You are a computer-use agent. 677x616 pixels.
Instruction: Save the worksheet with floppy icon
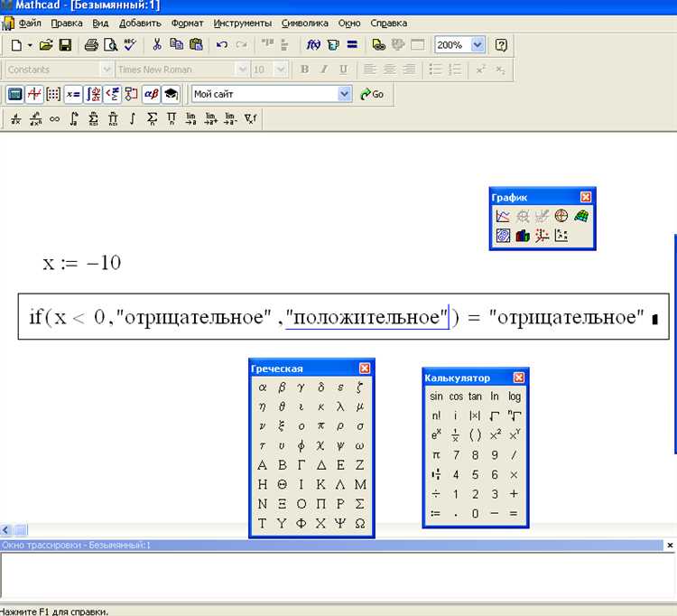pos(65,45)
